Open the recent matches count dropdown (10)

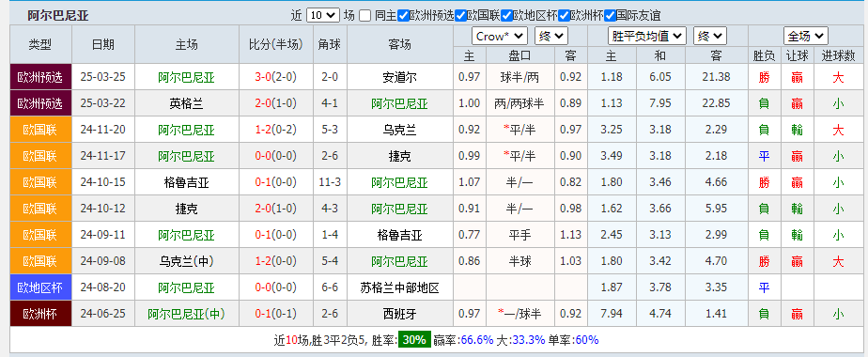[x=323, y=15]
